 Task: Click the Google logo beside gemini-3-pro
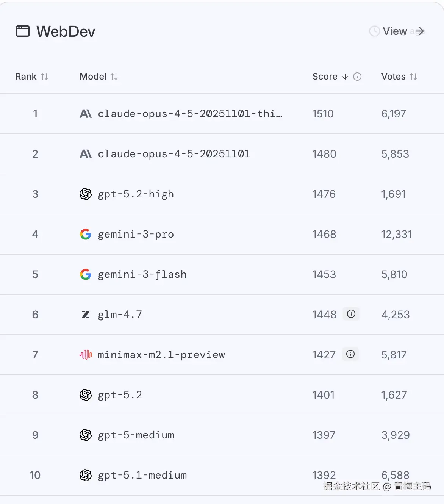[86, 234]
